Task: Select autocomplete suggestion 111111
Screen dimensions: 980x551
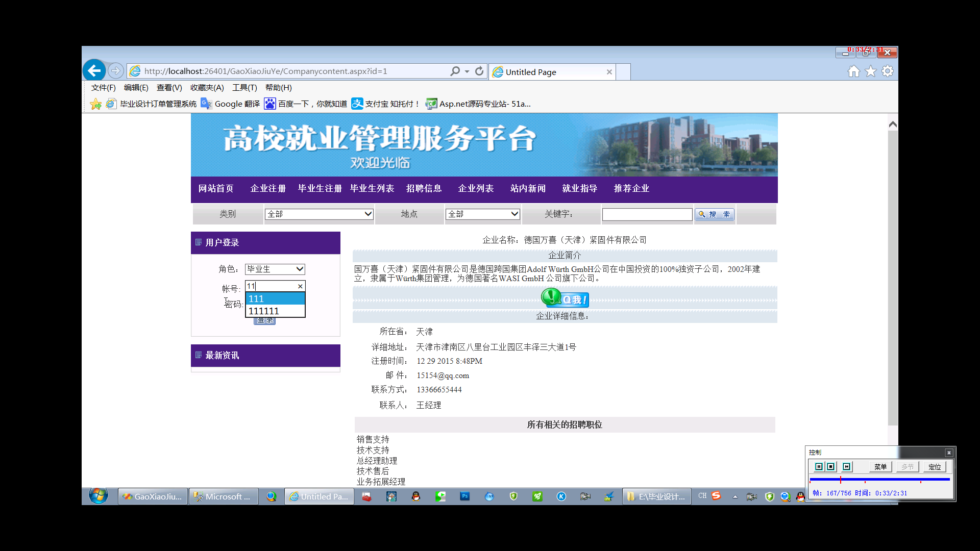Action: click(275, 311)
